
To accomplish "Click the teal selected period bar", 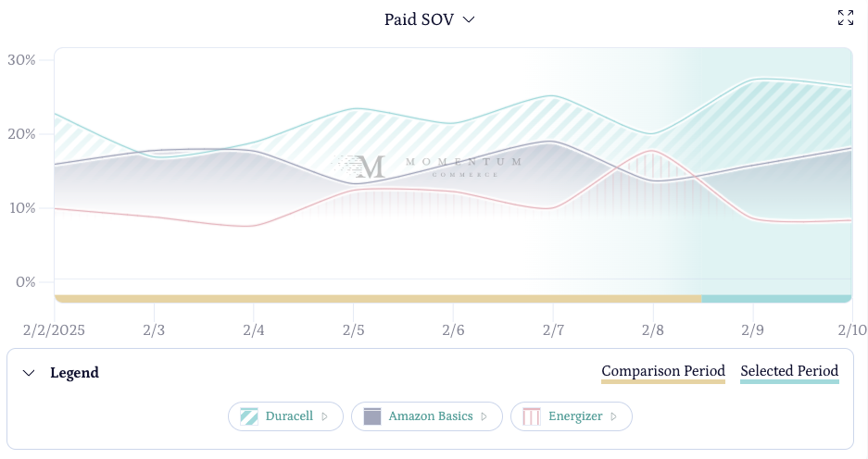I will 776,299.
